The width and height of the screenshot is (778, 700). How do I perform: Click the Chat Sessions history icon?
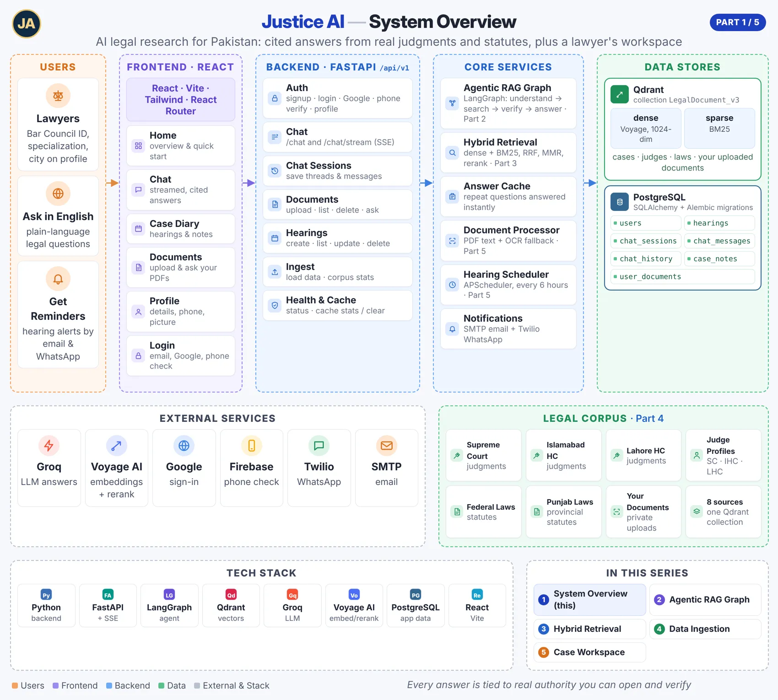275,171
